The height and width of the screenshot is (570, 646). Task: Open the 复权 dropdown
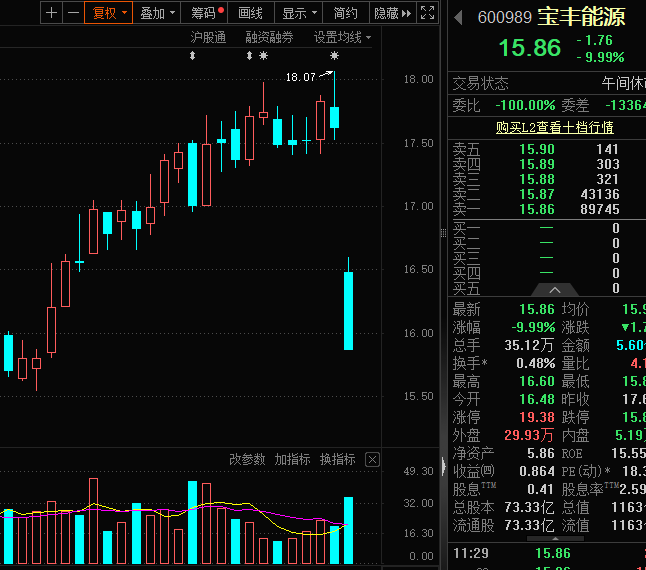pos(109,13)
